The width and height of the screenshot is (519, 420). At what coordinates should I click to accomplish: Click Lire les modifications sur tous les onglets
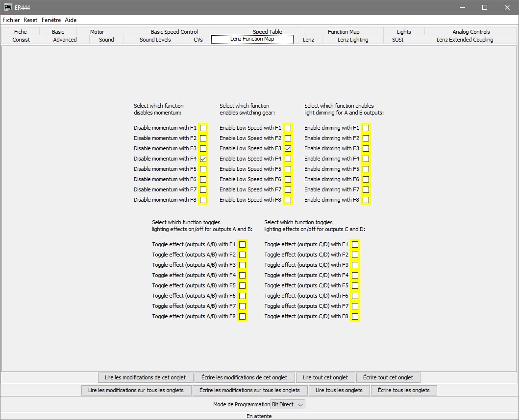click(x=136, y=390)
